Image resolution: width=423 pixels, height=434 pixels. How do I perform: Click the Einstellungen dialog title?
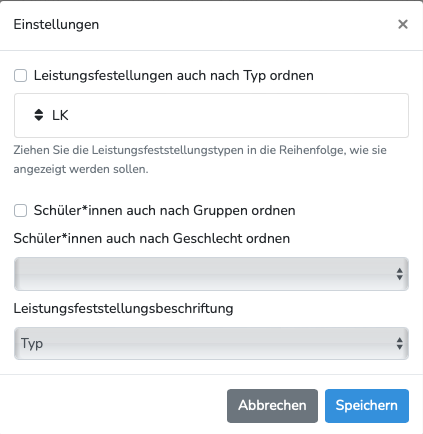(x=56, y=25)
